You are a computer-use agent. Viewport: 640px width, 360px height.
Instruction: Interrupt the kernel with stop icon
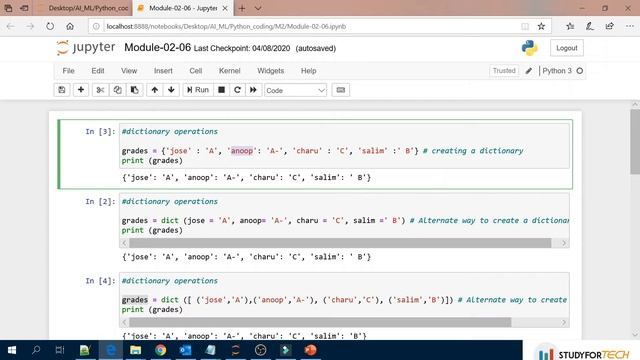(221, 90)
